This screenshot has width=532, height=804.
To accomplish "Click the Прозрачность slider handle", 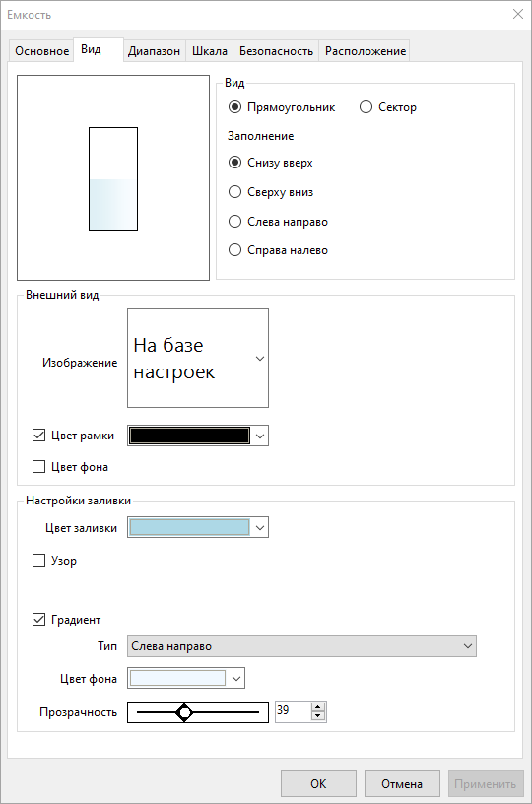I will 184,712.
